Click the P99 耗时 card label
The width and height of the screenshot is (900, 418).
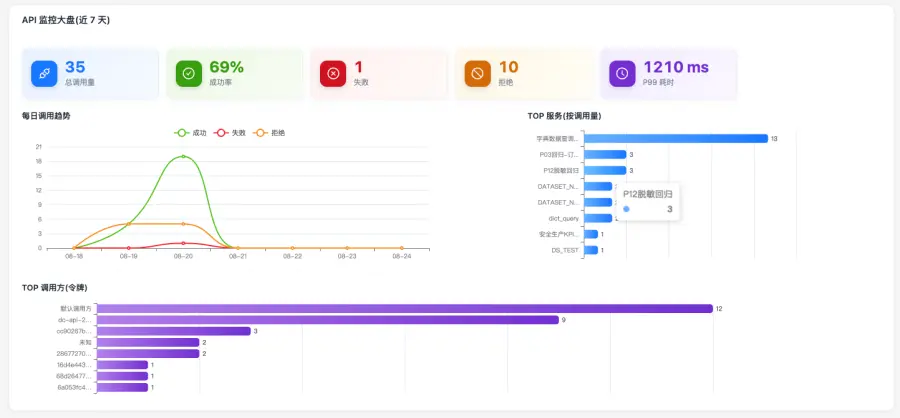(658, 83)
